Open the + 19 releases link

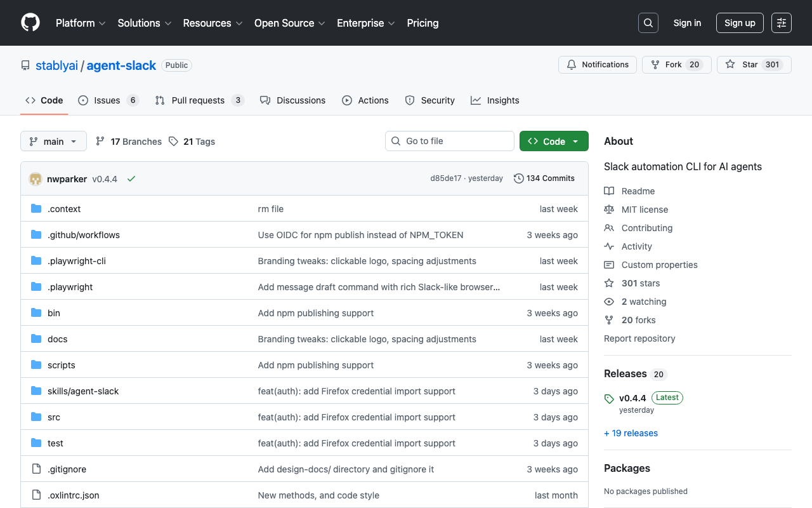(x=631, y=432)
